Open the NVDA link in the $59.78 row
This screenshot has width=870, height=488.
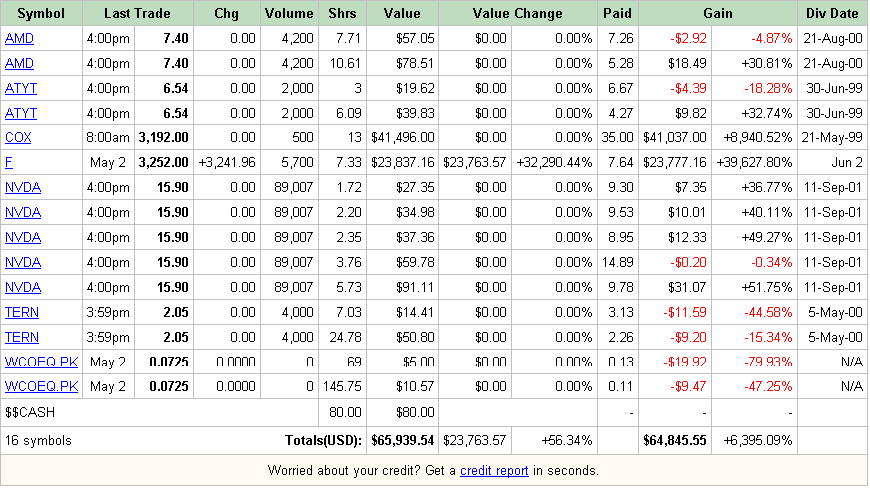(23, 262)
